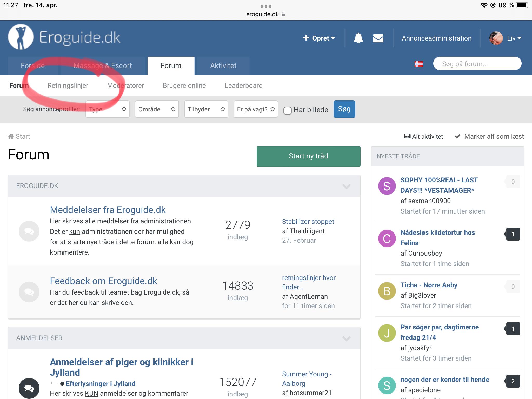Viewport: 532px width, 399px height.
Task: Collapse the ANMELDELSER category section
Action: [x=347, y=338]
